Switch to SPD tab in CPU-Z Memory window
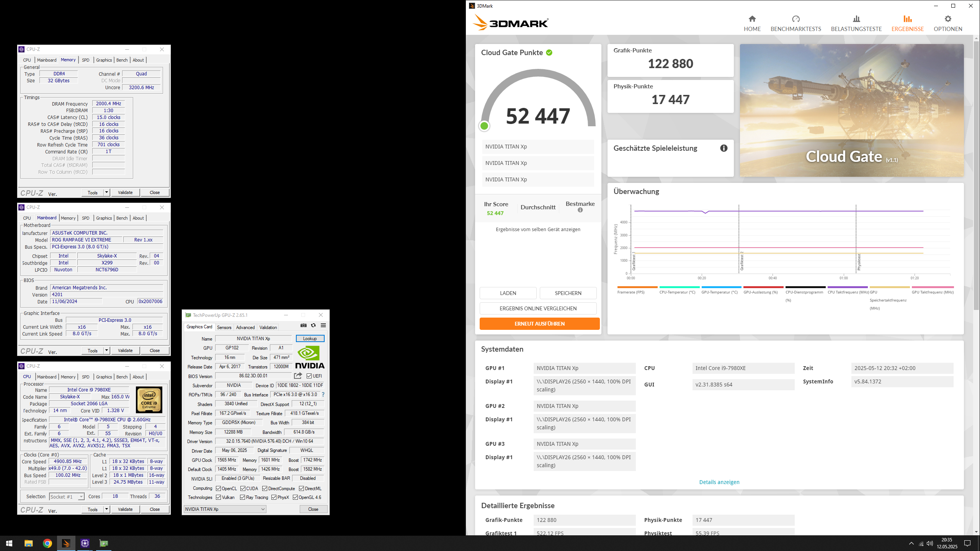Viewport: 980px width, 551px height. (x=86, y=60)
